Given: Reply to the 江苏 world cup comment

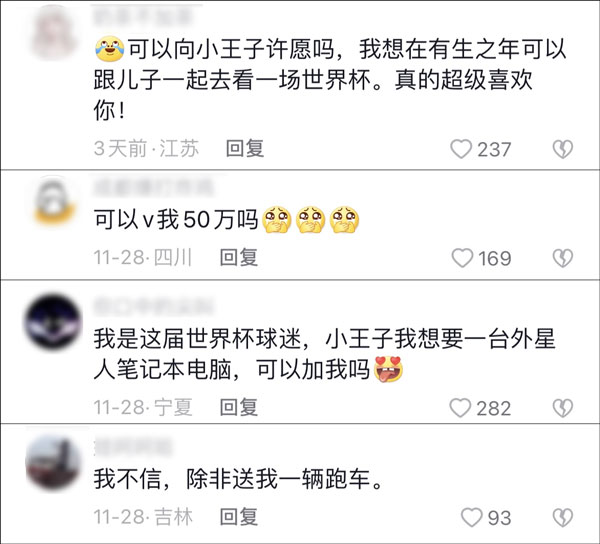Looking at the screenshot, I should (245, 148).
